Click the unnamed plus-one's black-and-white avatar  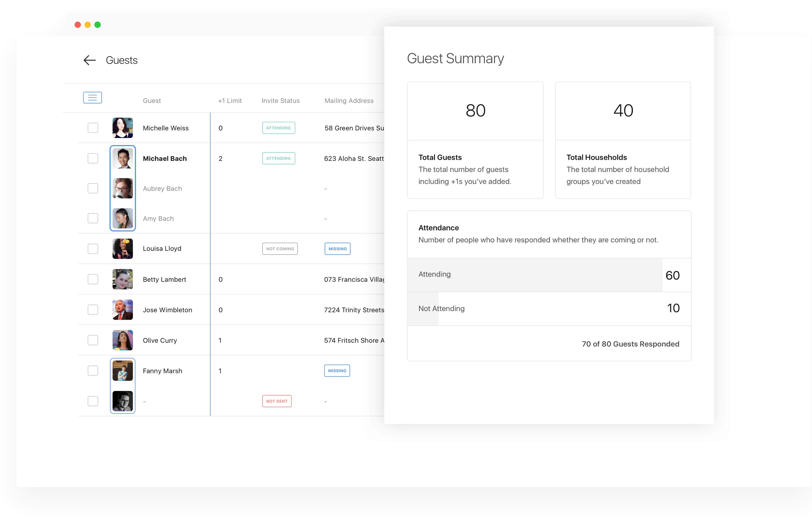click(x=123, y=401)
